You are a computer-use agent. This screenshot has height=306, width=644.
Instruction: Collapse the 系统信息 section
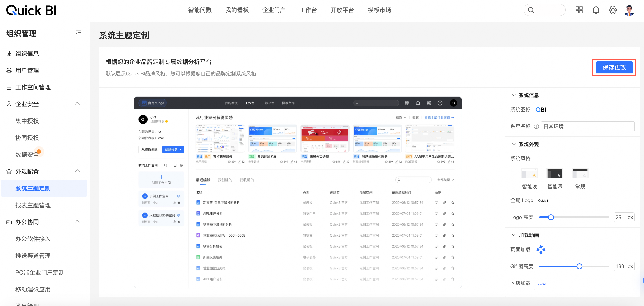(514, 95)
